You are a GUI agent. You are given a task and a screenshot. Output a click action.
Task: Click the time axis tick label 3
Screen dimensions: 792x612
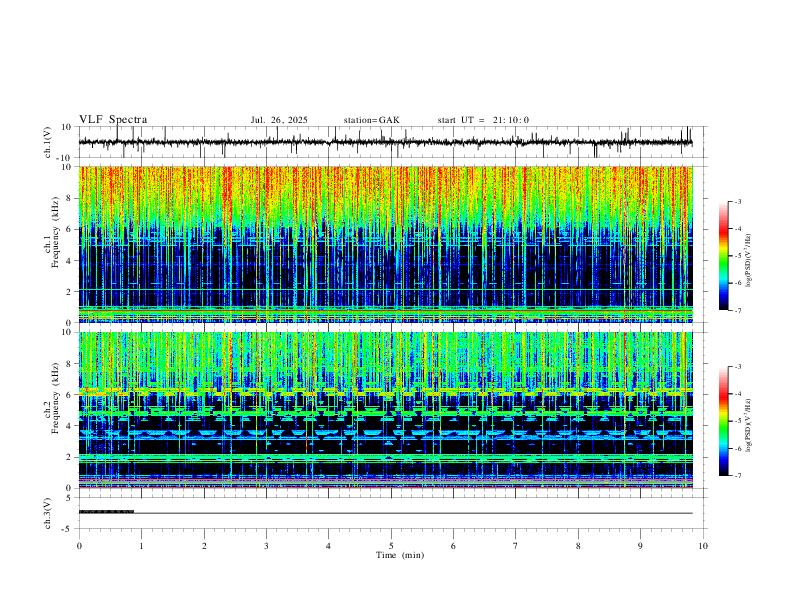point(266,546)
